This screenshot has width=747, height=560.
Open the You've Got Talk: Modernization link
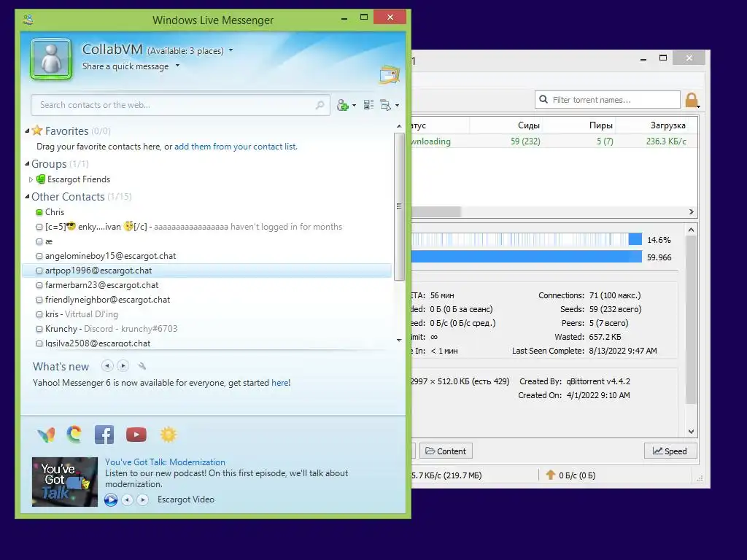pos(165,462)
